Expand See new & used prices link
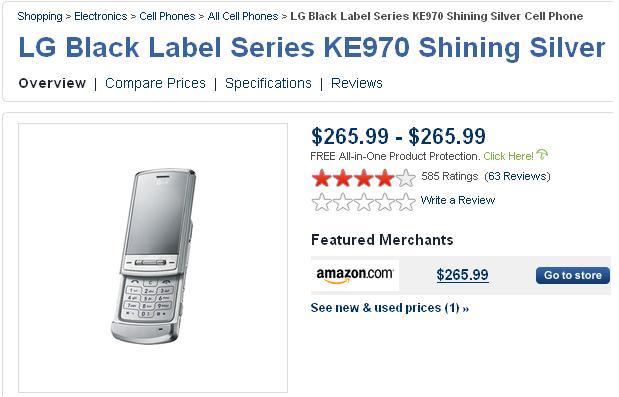Viewport: 619px width, 397px height. pyautogui.click(x=390, y=308)
